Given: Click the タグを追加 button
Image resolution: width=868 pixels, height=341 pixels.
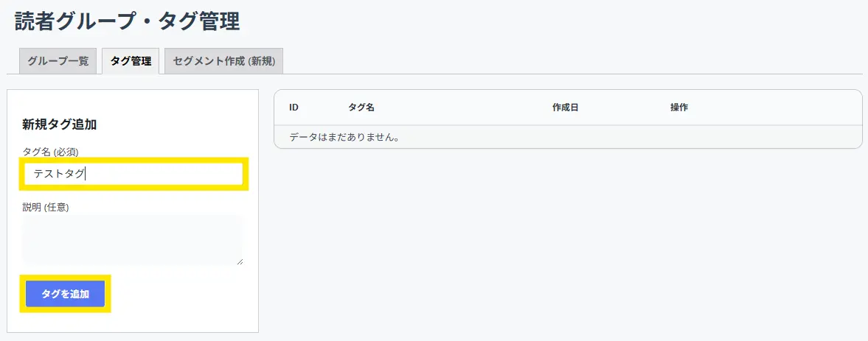Looking at the screenshot, I should [65, 294].
